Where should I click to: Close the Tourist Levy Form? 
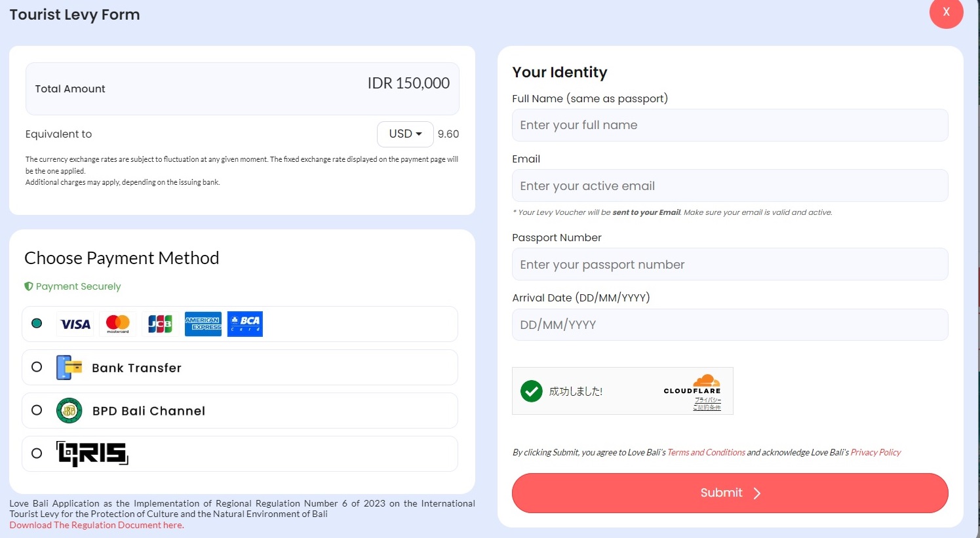946,12
